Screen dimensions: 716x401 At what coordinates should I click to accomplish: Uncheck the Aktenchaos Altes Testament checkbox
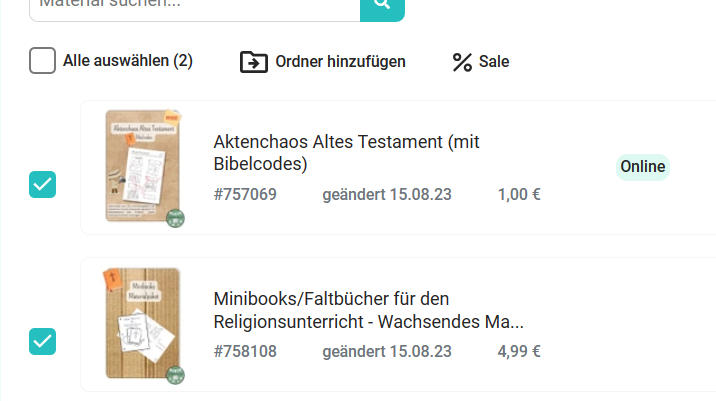(43, 185)
